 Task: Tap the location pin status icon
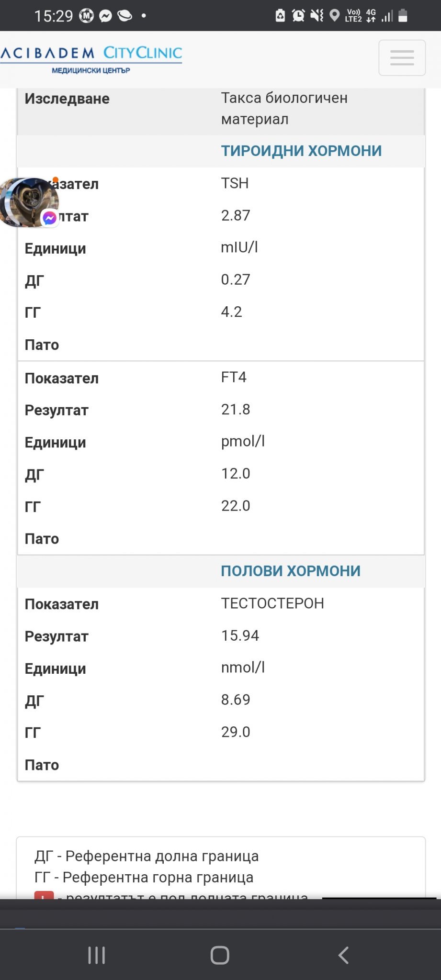click(x=335, y=16)
